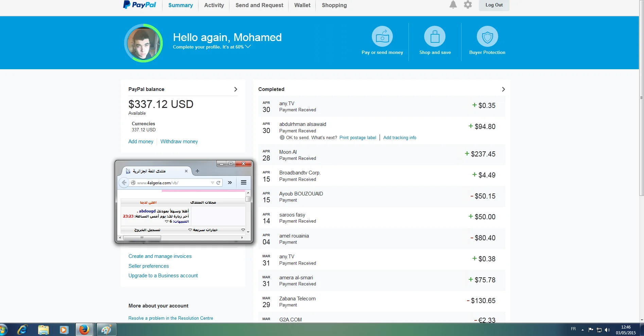Switch to the Activity tab
644x336 pixels.
coord(214,5)
